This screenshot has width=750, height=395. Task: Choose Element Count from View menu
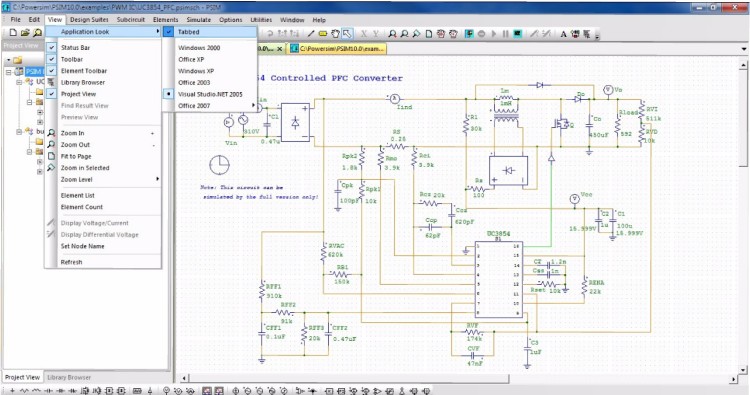point(82,207)
